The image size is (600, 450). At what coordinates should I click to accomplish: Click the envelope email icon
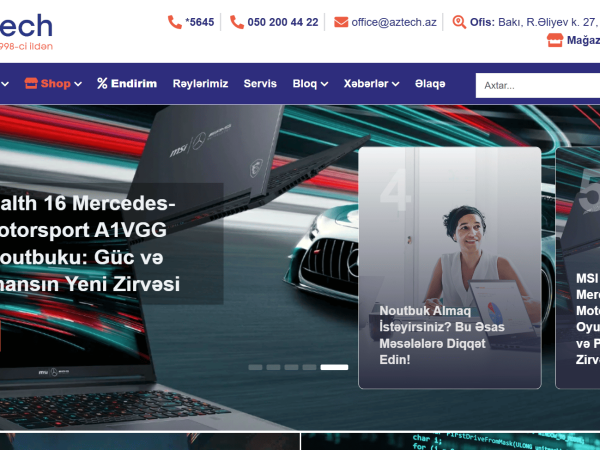341,22
